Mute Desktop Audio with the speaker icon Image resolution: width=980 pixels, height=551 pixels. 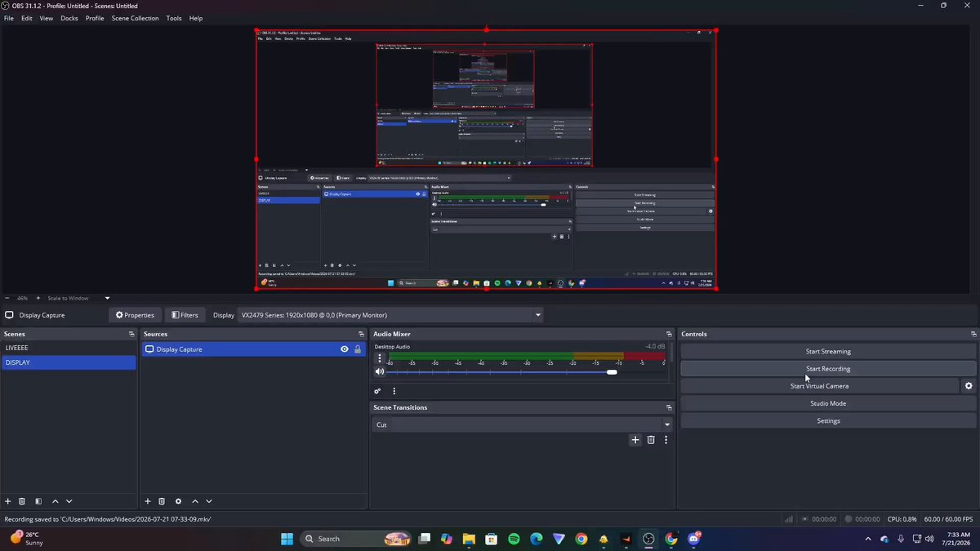(x=380, y=372)
